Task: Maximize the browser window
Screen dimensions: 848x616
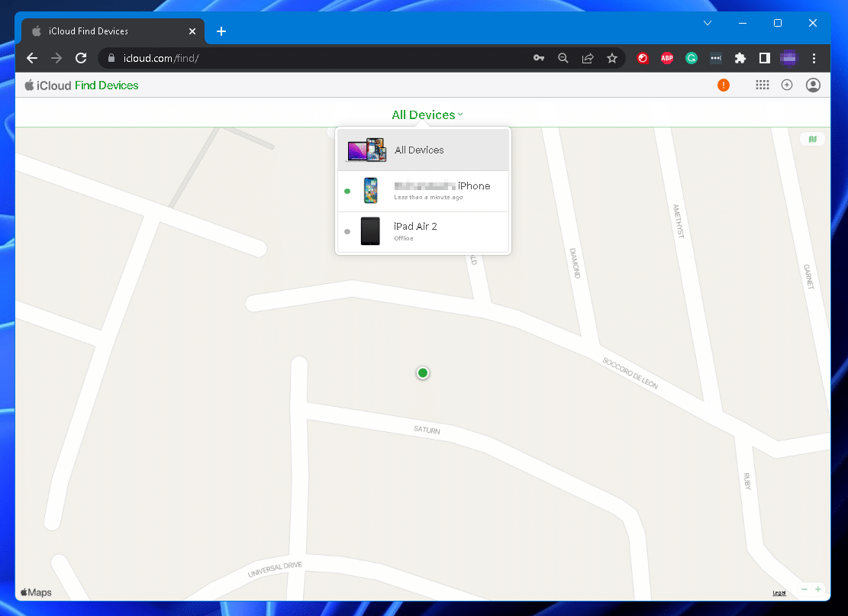Action: pyautogui.click(x=778, y=23)
